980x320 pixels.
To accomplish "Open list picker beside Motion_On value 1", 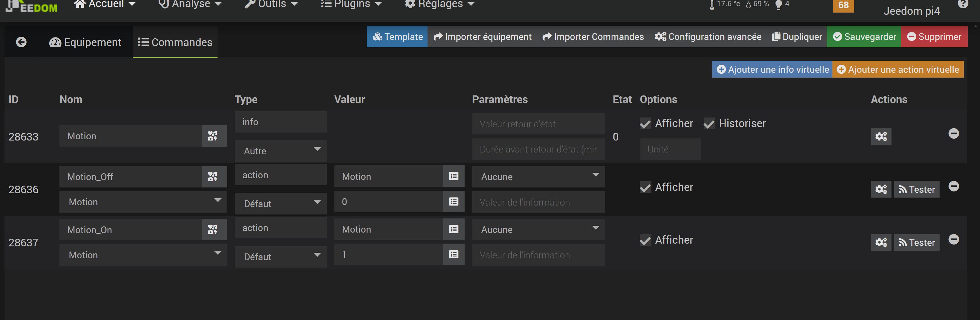I will (x=454, y=254).
